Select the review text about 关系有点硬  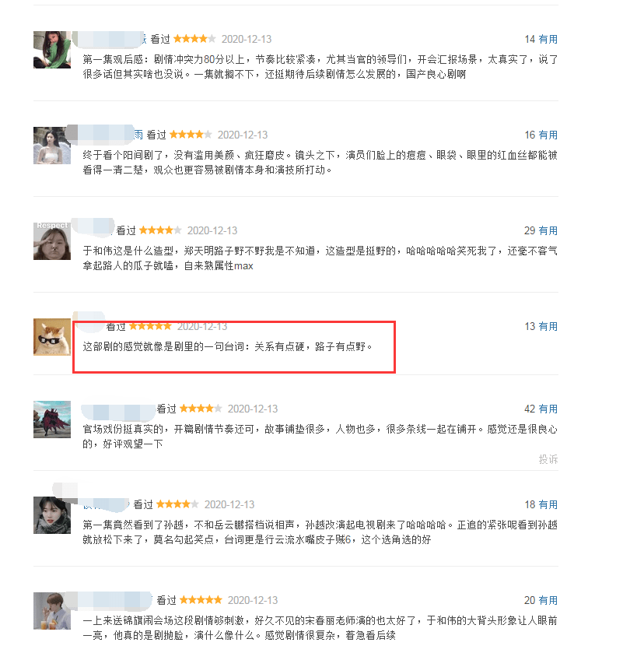point(228,346)
